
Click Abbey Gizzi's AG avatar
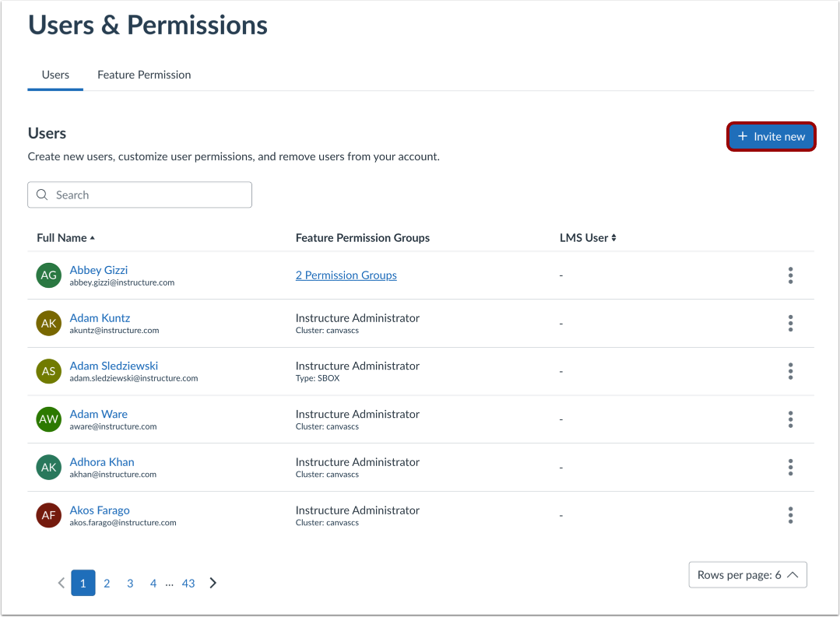48,275
